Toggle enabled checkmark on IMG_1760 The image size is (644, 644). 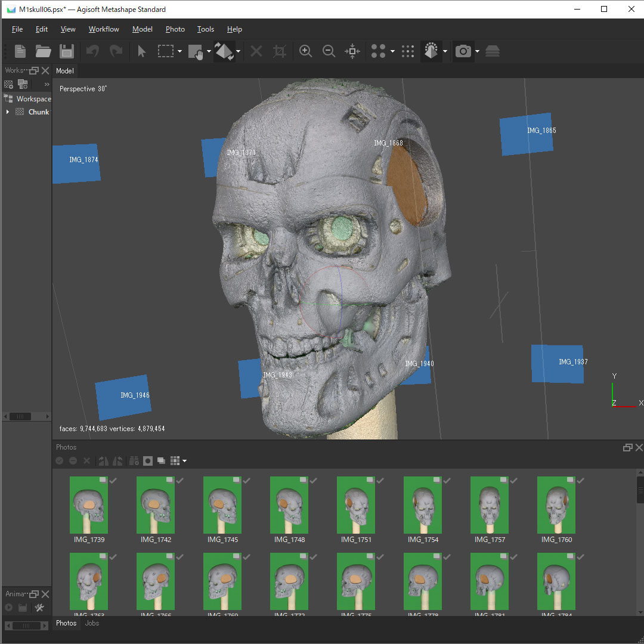(x=581, y=480)
